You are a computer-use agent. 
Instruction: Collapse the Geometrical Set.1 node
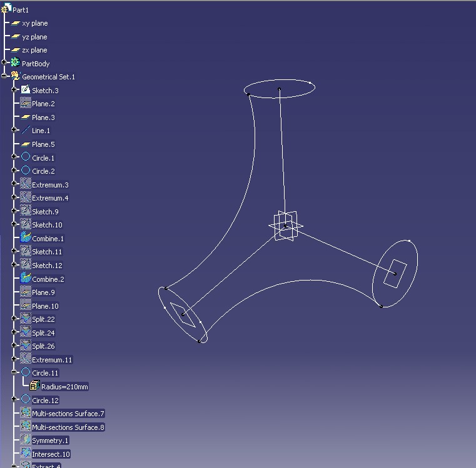(4, 76)
